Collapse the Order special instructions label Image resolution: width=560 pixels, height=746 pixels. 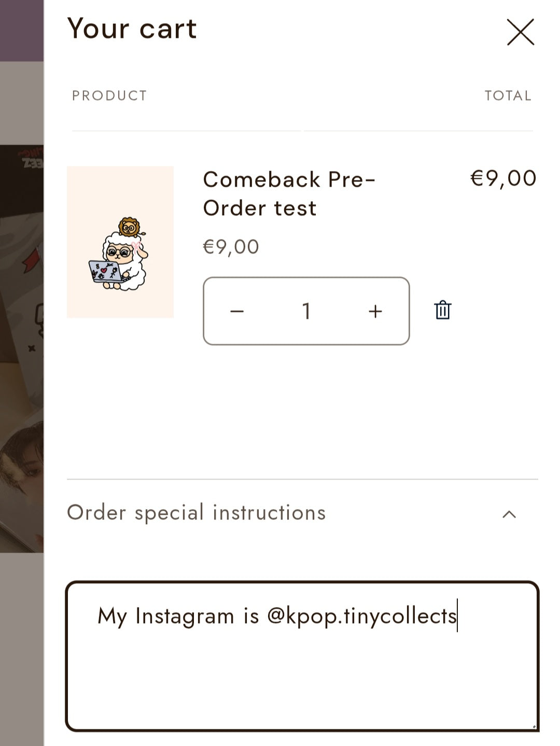196,513
